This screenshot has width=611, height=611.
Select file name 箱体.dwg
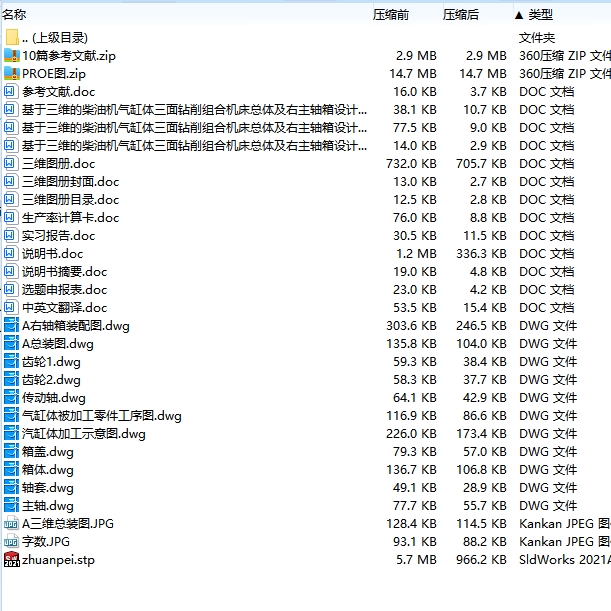click(x=48, y=470)
